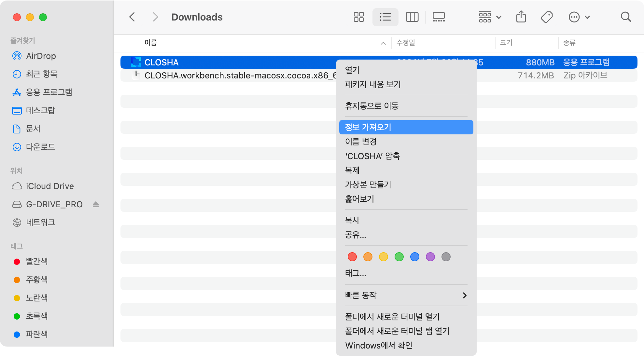Sort by 이름 column header
Image resolution: width=644 pixels, height=356 pixels.
coord(150,43)
